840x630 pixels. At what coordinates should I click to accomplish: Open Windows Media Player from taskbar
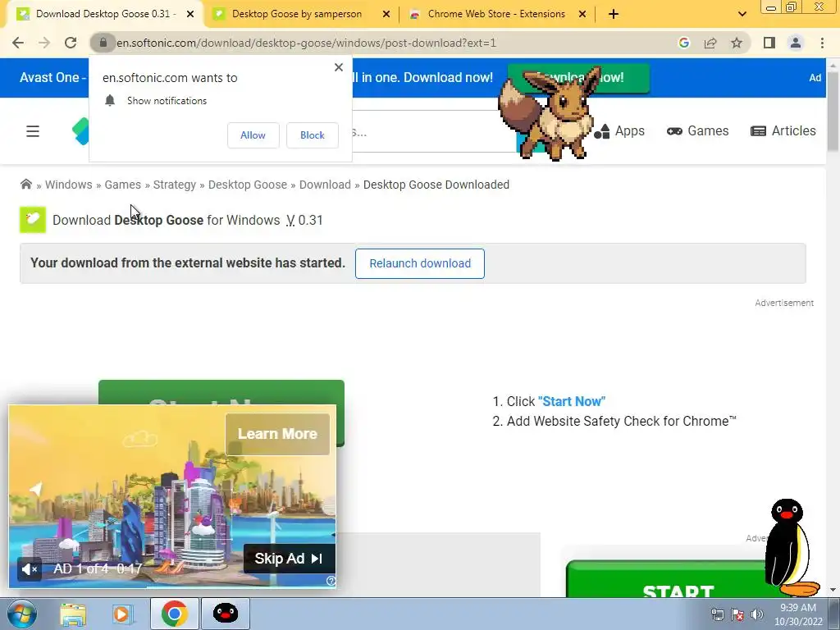point(121,614)
